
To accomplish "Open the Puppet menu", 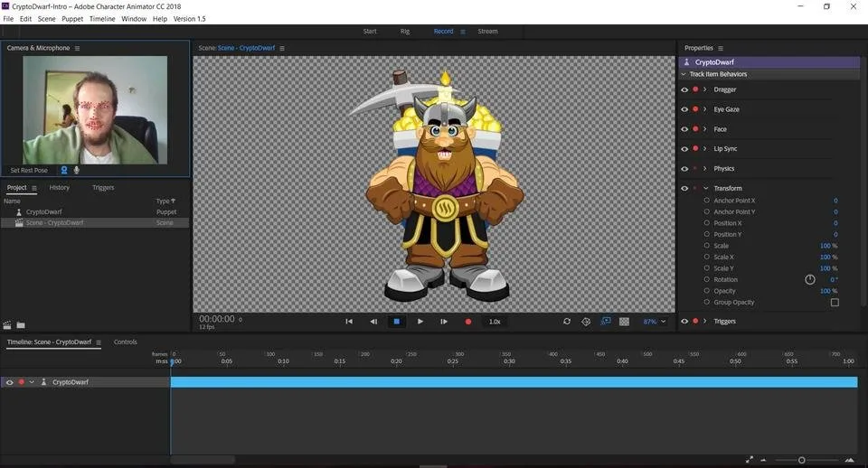I will [x=72, y=19].
